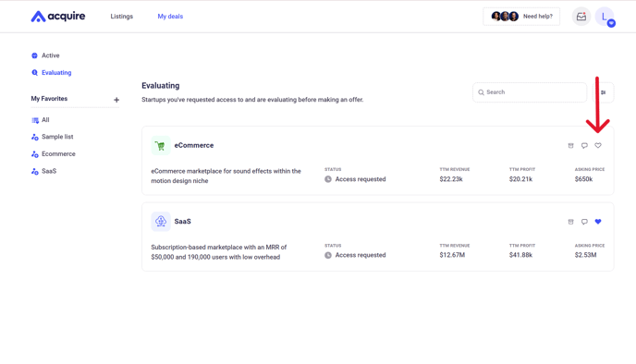The image size is (636, 364).
Task: Archive the SaaS listing
Action: [x=570, y=222]
